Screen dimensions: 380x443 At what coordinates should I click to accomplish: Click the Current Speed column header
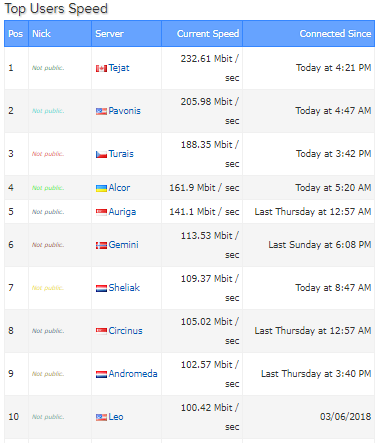point(202,34)
